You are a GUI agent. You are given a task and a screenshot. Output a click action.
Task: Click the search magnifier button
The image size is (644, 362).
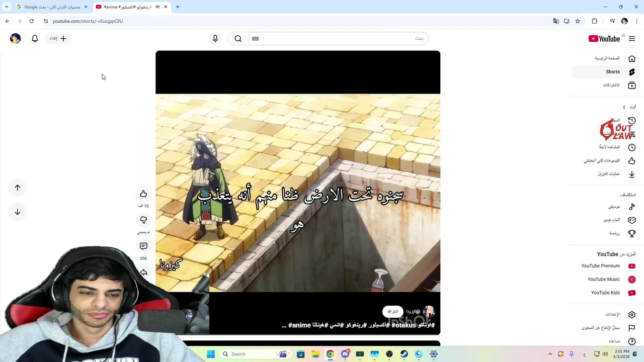coord(238,38)
